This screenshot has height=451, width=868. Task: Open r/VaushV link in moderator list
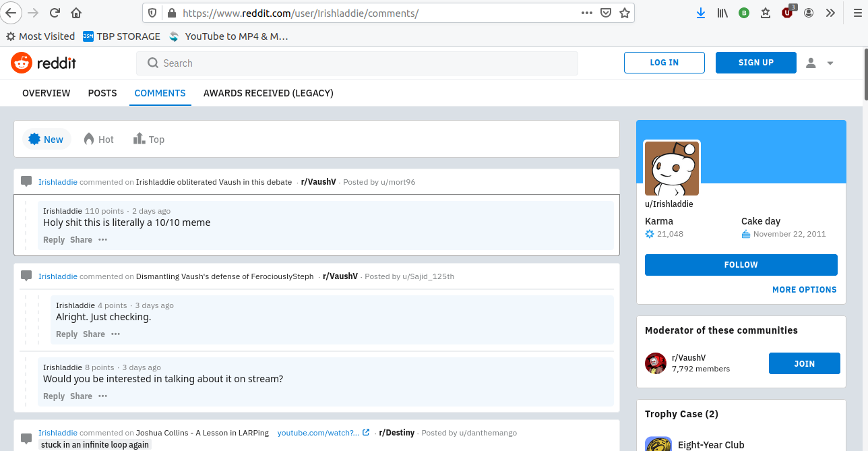click(x=689, y=358)
